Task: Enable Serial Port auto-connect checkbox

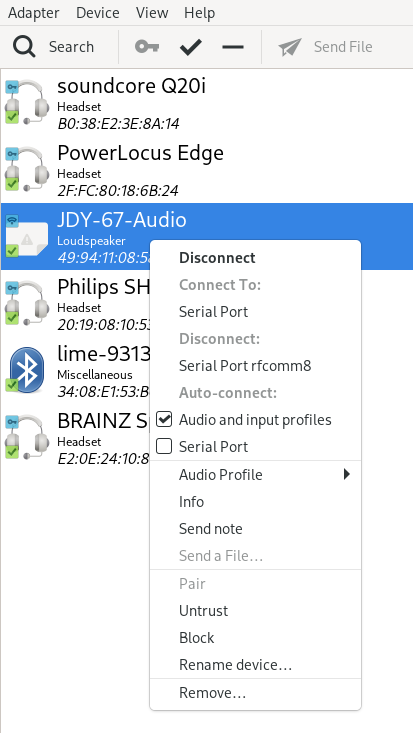Action: point(164,446)
